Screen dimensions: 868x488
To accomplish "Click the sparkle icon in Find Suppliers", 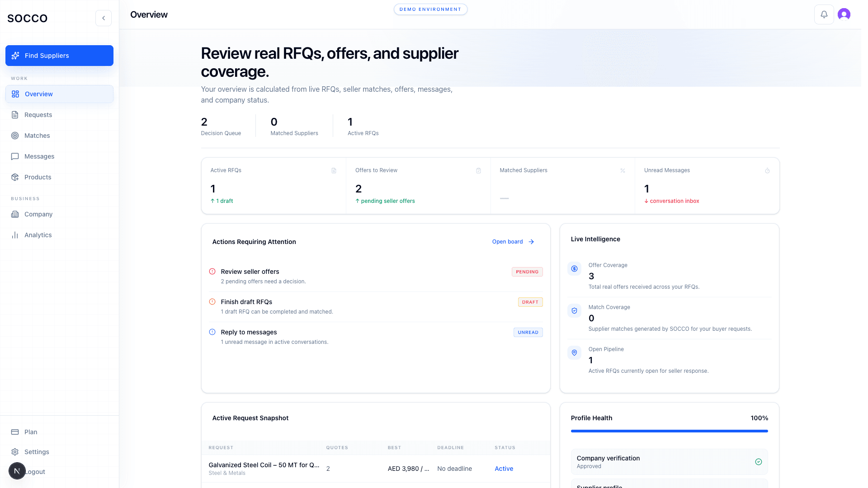I will (15, 56).
